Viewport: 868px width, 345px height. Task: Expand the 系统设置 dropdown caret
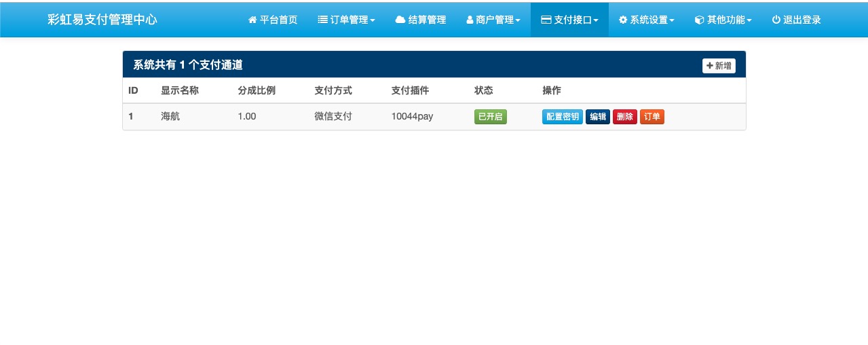coord(672,21)
